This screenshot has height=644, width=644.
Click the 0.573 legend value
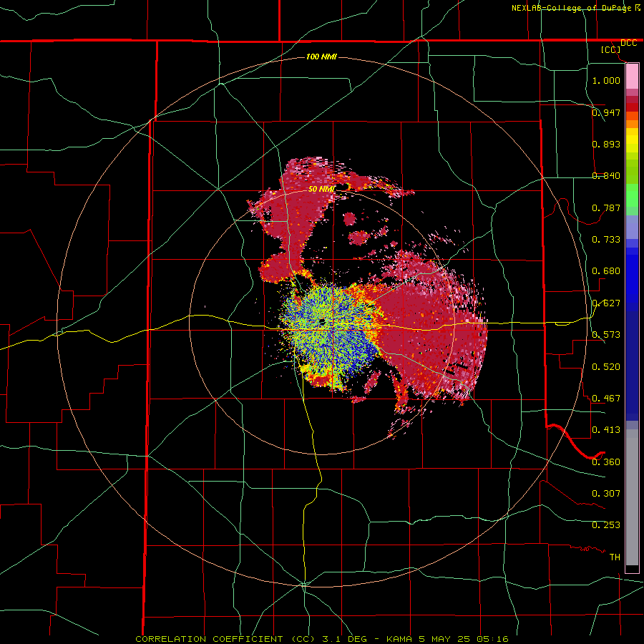tap(606, 335)
